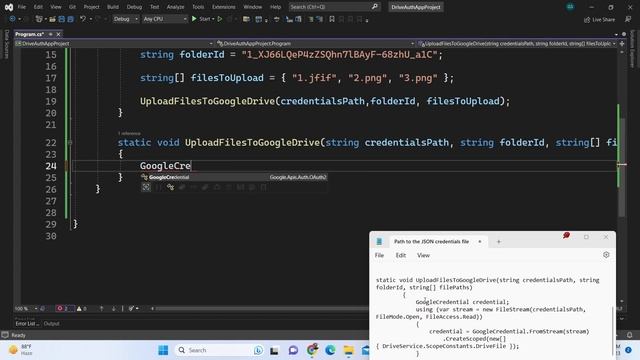
Task: Open the Error List tab
Action: pos(27,324)
